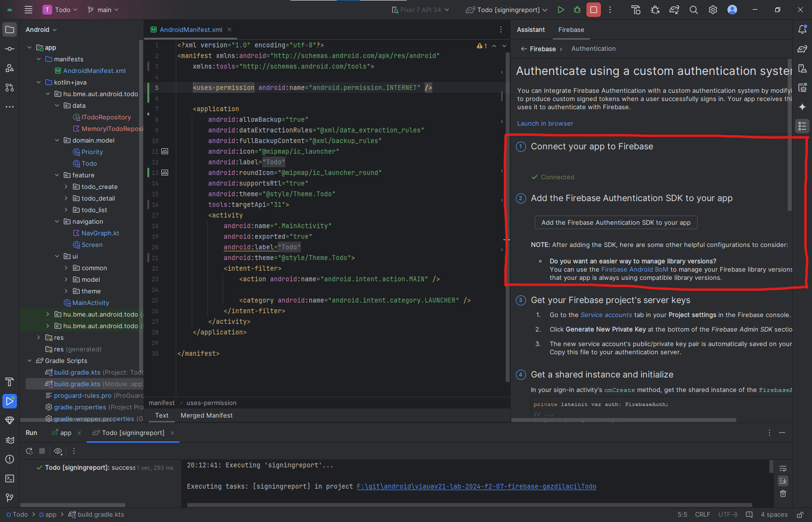Click UTF-8 encoding in status bar
The image size is (812, 522).
(x=727, y=515)
